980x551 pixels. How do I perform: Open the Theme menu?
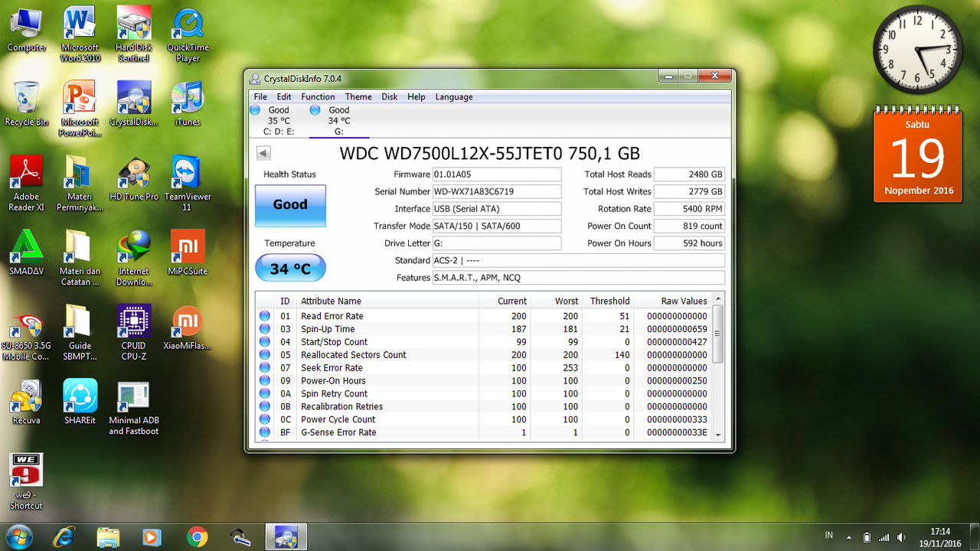[x=358, y=97]
